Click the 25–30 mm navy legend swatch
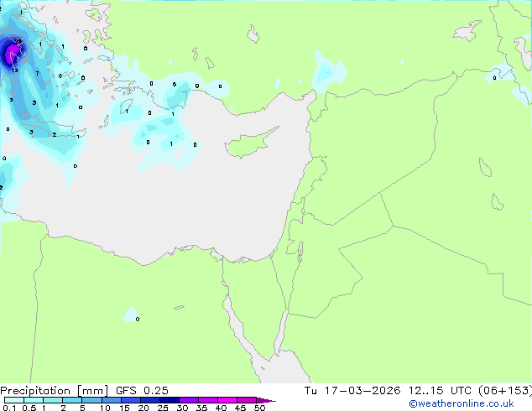 coord(170,400)
